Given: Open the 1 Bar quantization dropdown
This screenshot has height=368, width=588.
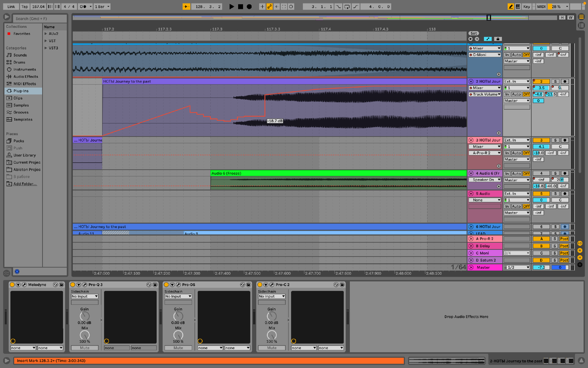Looking at the screenshot, I should click(102, 7).
